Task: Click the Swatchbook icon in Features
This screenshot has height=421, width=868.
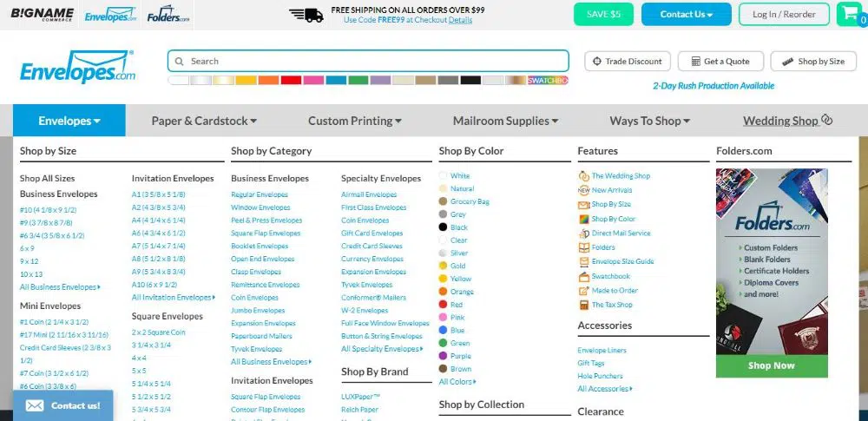Action: 584,276
